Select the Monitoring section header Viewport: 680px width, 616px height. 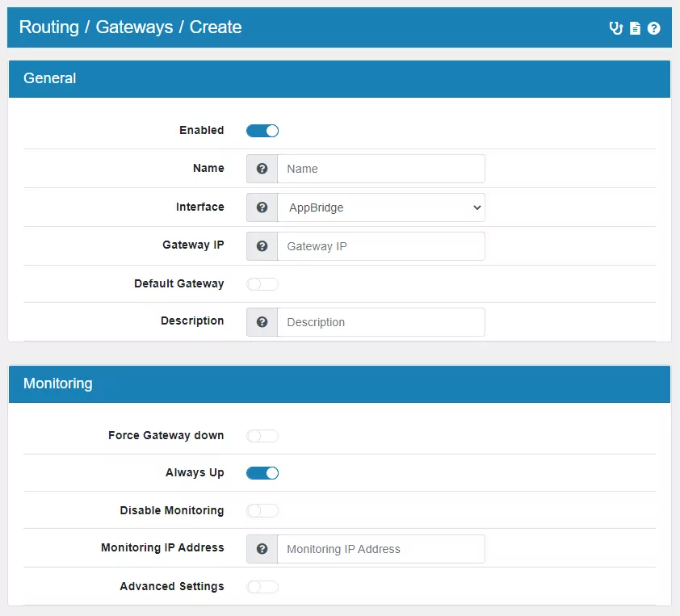click(x=57, y=383)
